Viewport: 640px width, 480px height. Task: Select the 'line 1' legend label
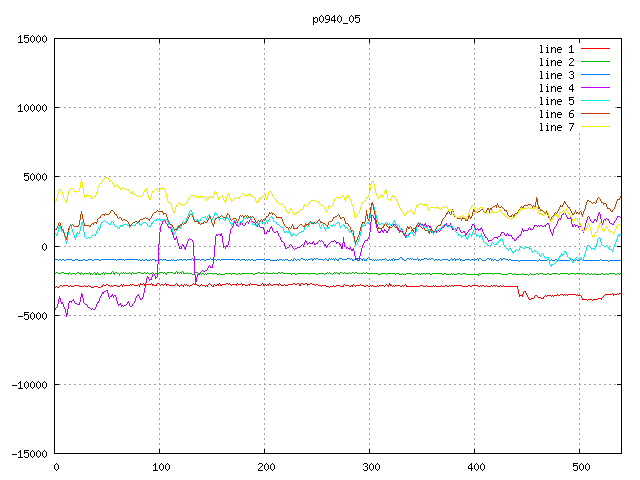[x=557, y=49]
